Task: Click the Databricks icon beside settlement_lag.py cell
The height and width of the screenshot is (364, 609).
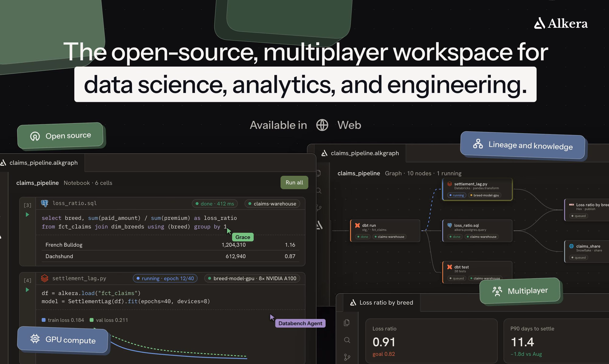Action: pyautogui.click(x=45, y=278)
